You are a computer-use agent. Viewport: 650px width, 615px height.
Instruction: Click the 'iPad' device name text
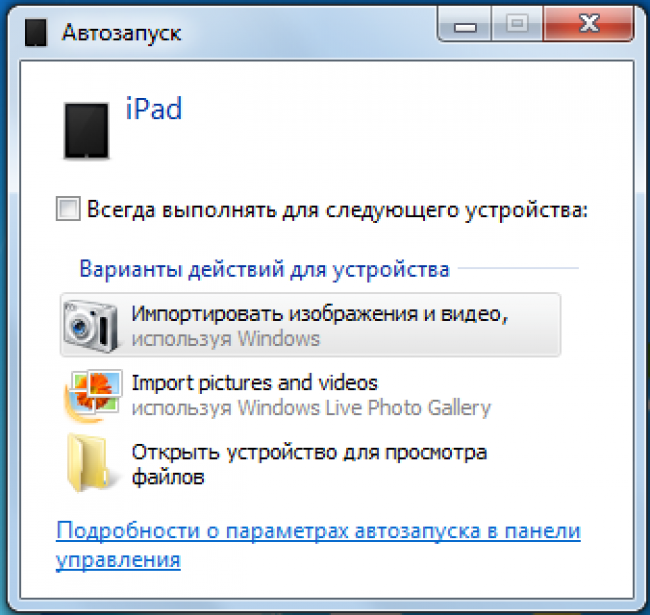[154, 109]
